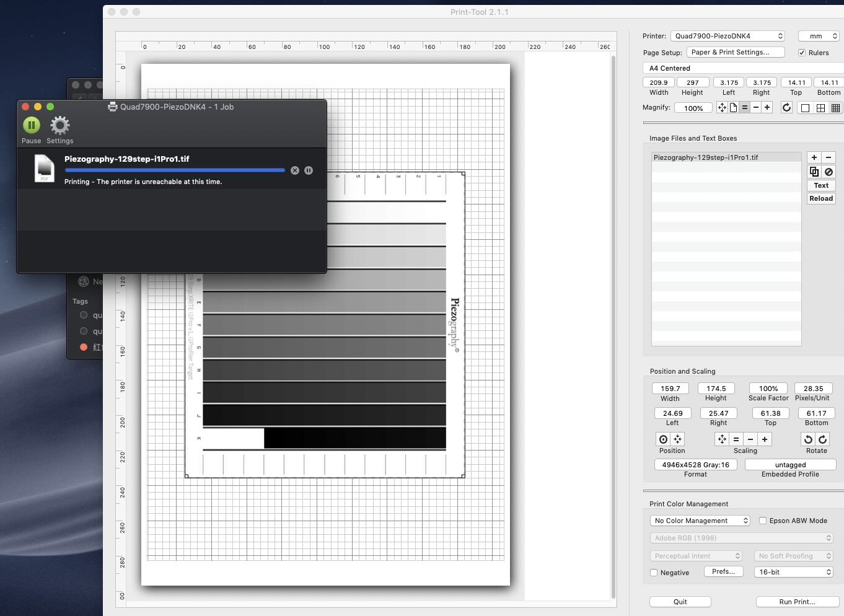
Task: Show the dense grid overlay
Action: click(x=835, y=108)
